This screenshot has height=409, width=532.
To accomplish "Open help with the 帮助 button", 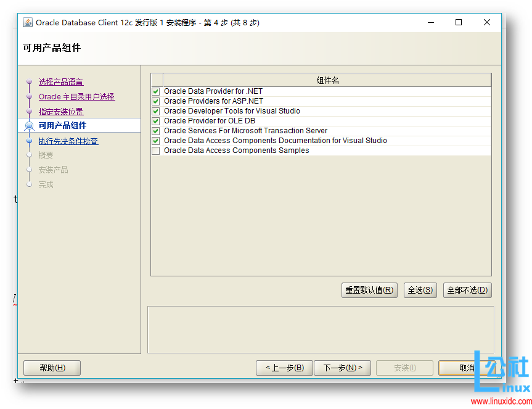I will [x=52, y=368].
